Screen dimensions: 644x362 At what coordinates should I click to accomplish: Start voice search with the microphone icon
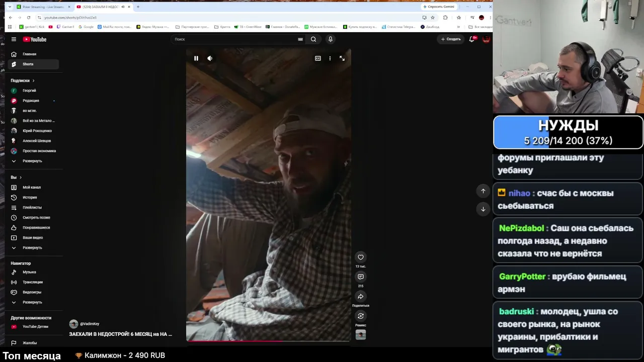[x=331, y=39]
